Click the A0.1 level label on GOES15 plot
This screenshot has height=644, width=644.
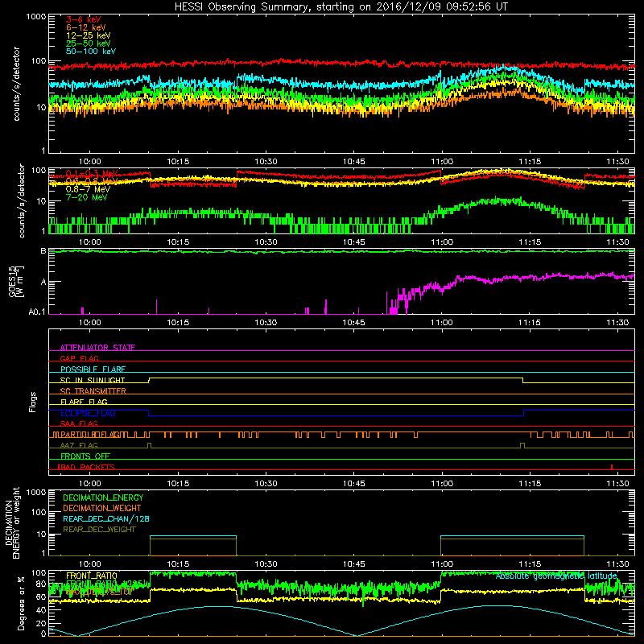[x=37, y=312]
